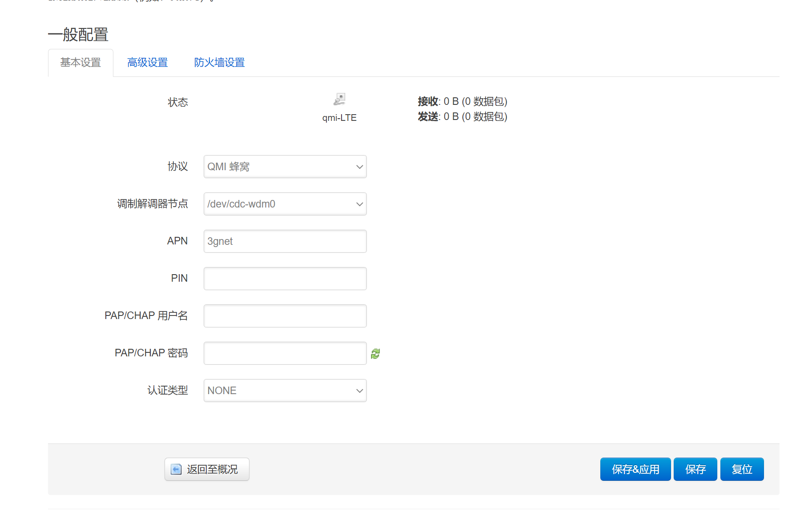Select the PAP/CHAP 密码 input field
The image size is (812, 511).
click(x=285, y=353)
